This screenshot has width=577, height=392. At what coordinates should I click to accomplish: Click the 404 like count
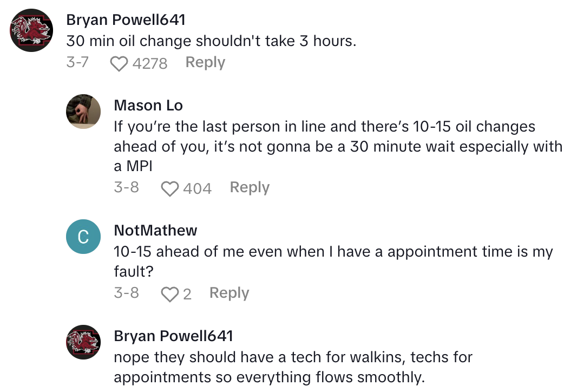[197, 188]
